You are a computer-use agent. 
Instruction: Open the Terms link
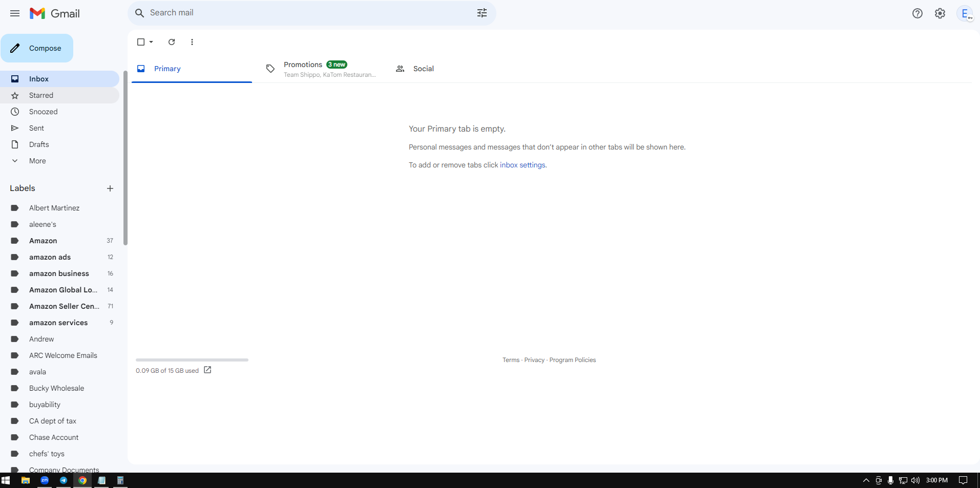tap(511, 360)
